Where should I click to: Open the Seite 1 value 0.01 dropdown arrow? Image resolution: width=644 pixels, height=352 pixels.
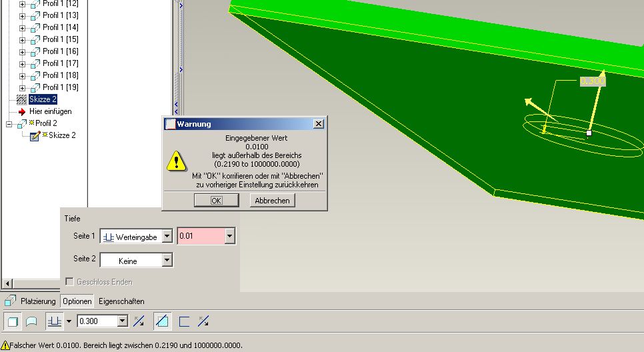point(229,236)
